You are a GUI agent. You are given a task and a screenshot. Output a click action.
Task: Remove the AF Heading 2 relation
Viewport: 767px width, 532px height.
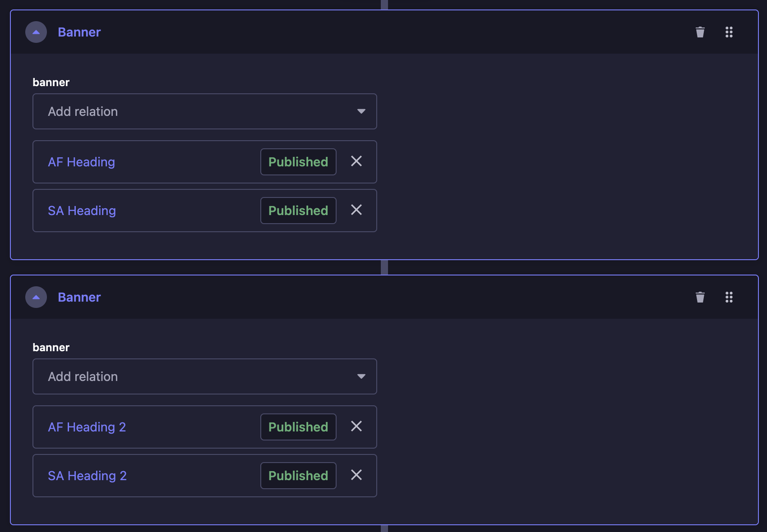click(356, 427)
